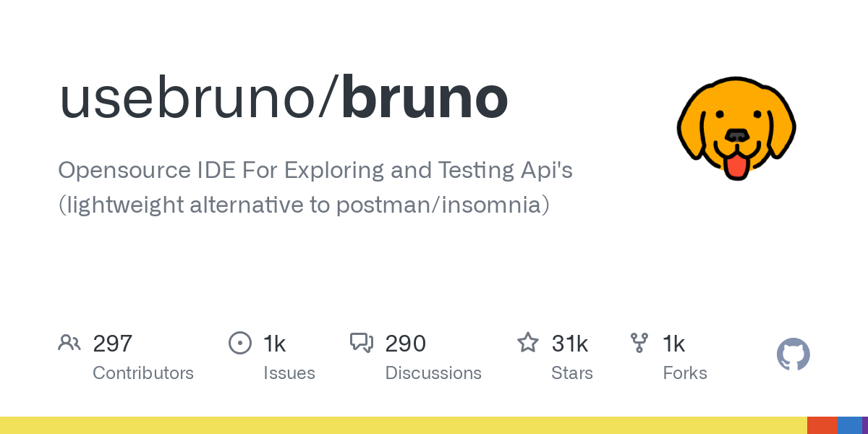Viewport: 868px width, 434px height.
Task: Select the repository description text
Action: pyautogui.click(x=315, y=187)
